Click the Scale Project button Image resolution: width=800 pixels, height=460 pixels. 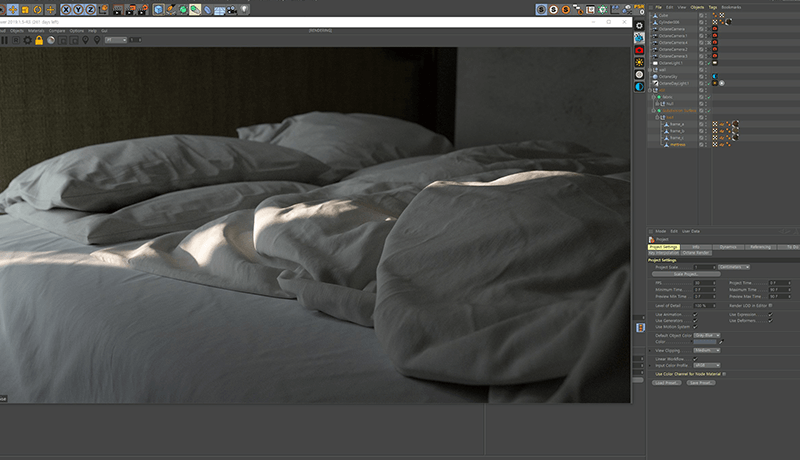(x=686, y=274)
